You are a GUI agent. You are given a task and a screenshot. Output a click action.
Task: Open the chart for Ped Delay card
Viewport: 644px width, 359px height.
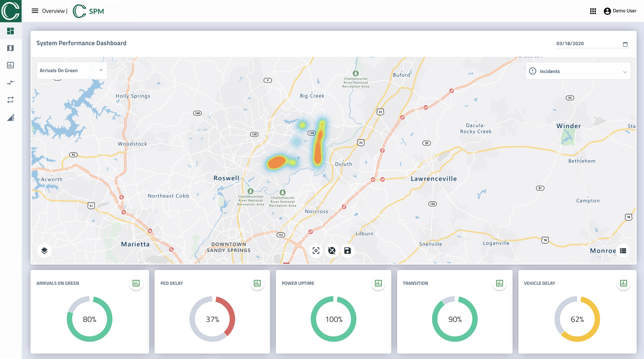(x=257, y=283)
